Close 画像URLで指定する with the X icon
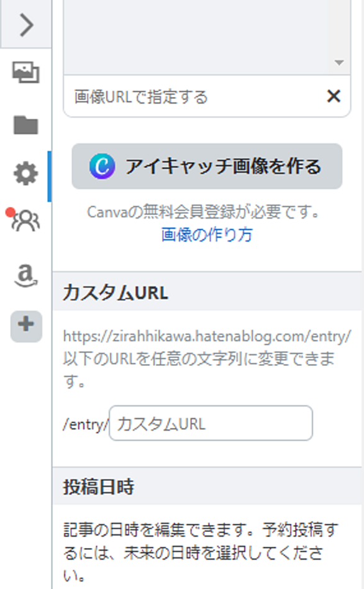The width and height of the screenshot is (364, 589). click(334, 96)
